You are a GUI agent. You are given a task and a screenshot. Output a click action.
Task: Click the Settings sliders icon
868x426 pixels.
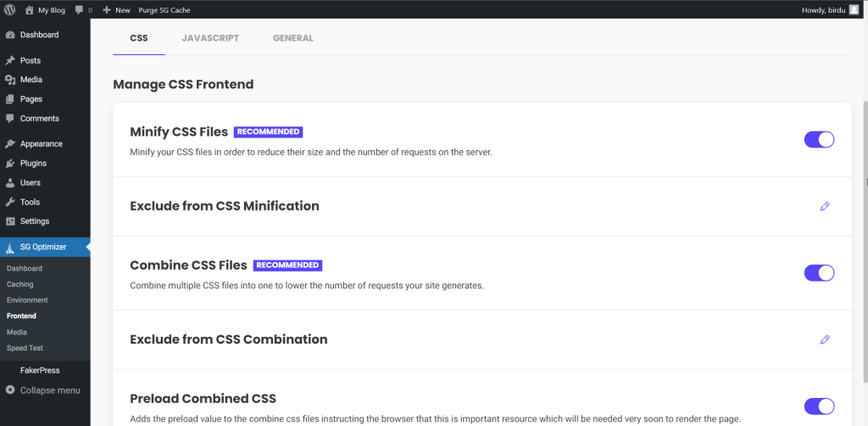coord(10,221)
